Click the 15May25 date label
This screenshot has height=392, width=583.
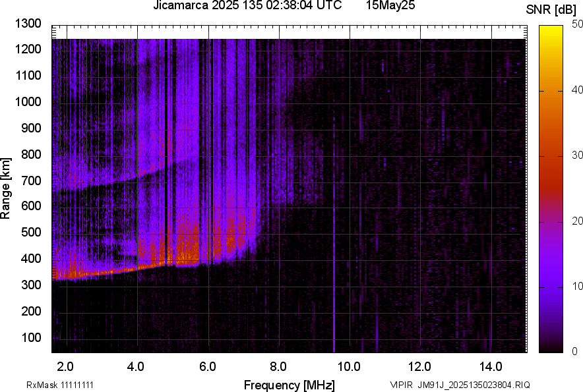pyautogui.click(x=390, y=6)
